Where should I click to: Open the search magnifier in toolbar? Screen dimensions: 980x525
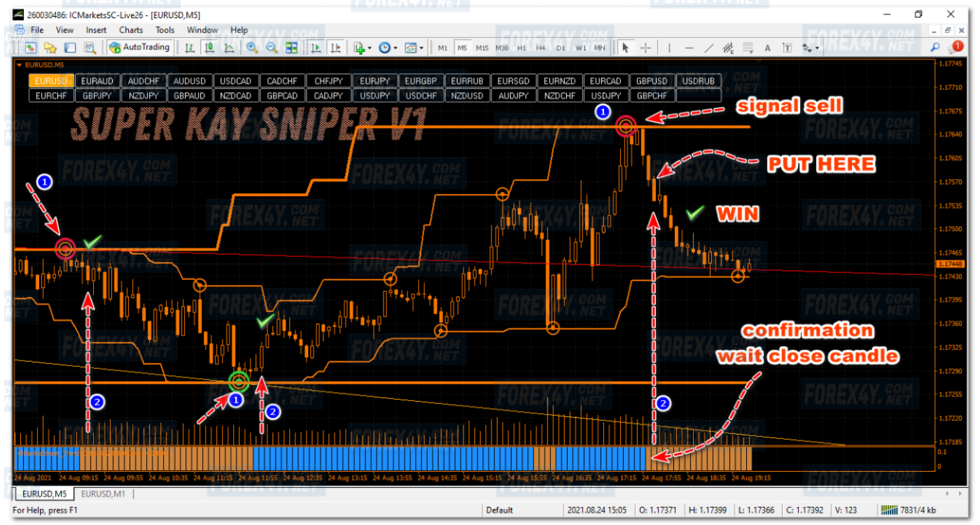click(935, 48)
